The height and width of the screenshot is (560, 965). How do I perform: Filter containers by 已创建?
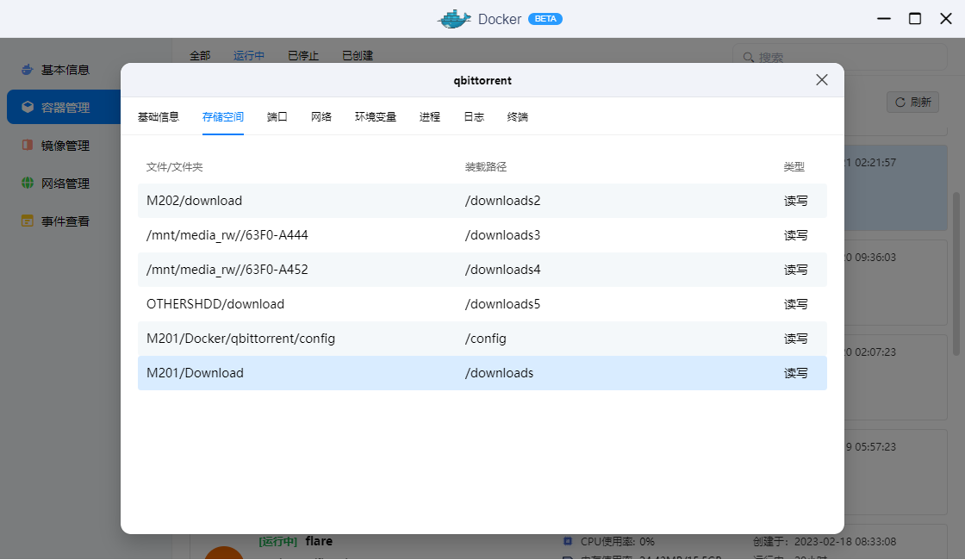(358, 55)
